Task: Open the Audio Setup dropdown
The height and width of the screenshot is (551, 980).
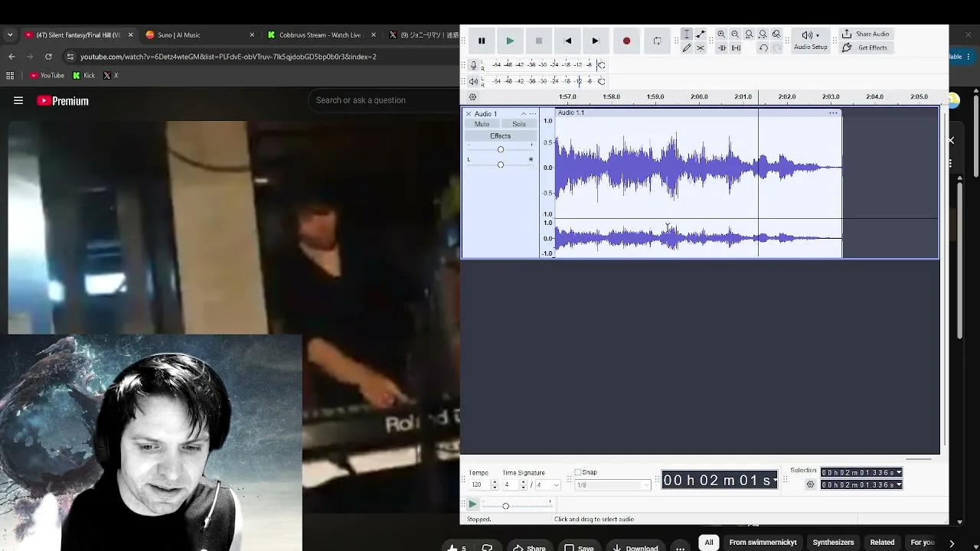Action: [811, 41]
